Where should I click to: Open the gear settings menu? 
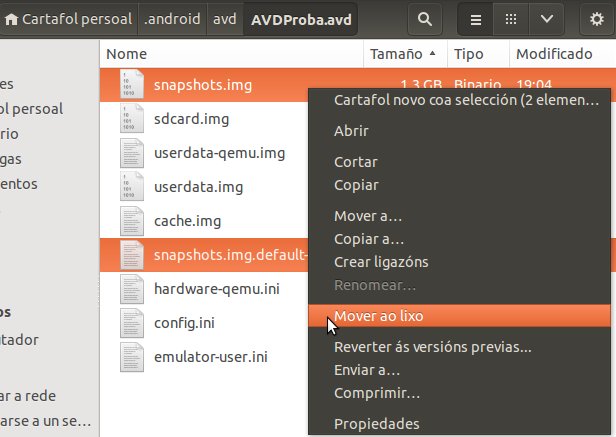(x=596, y=19)
